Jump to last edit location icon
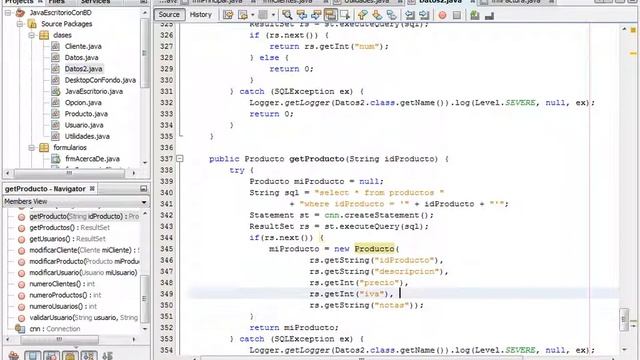Screen dimensions: 640x360 pyautogui.click(x=228, y=15)
